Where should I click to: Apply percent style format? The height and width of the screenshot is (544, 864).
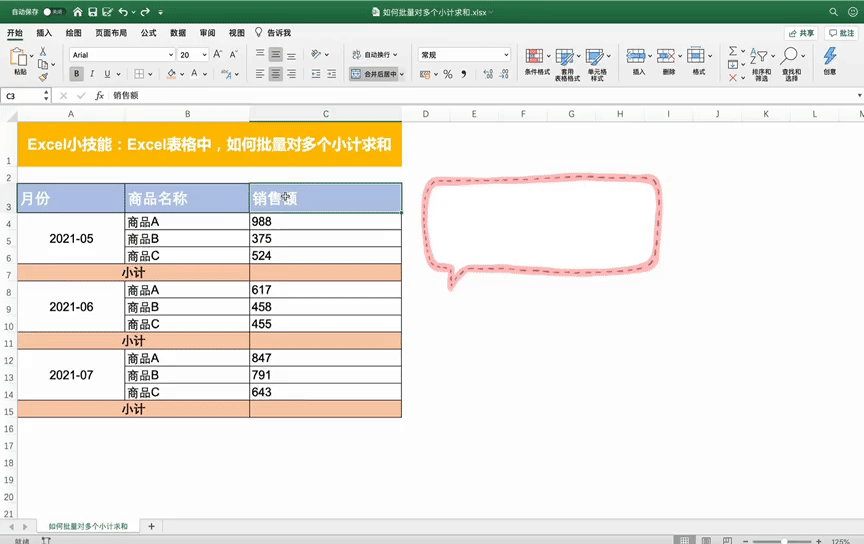[x=448, y=74]
